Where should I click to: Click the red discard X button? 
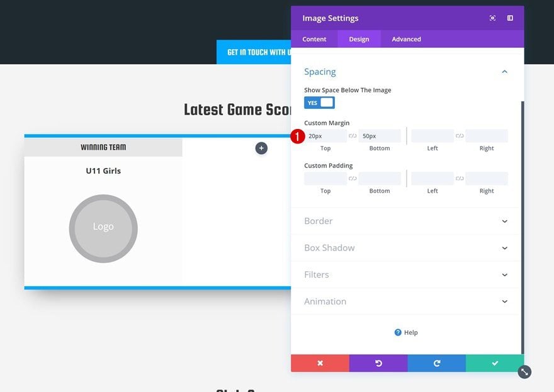pyautogui.click(x=320, y=363)
